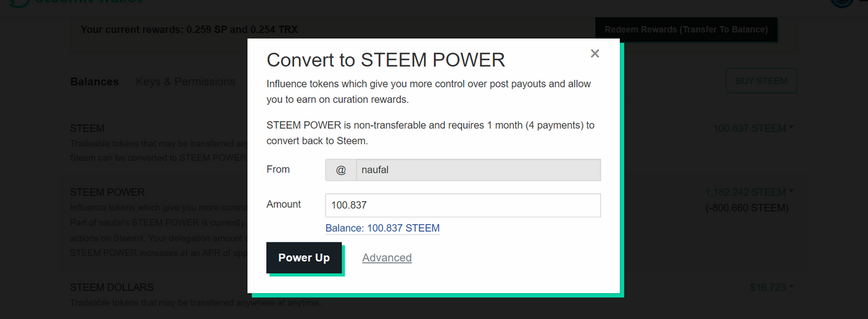Redeem Rewards (Transfer To Balance) button
The height and width of the screenshot is (319, 868).
click(686, 30)
